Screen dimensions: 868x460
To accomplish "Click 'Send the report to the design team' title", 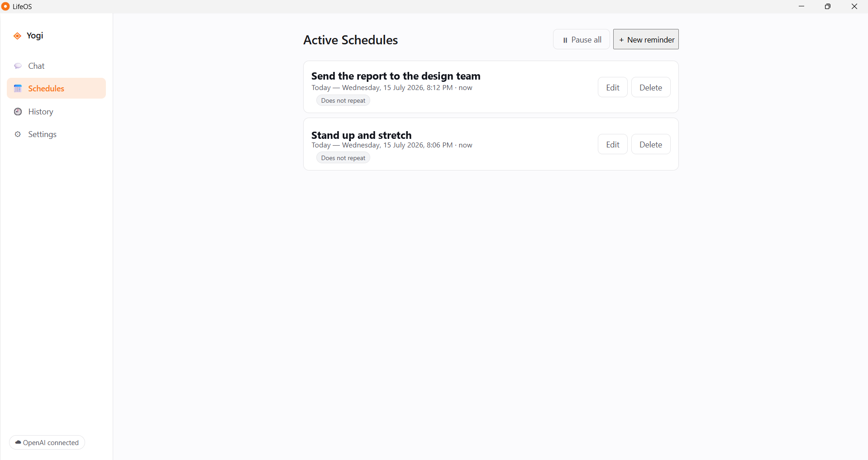I will (x=396, y=76).
